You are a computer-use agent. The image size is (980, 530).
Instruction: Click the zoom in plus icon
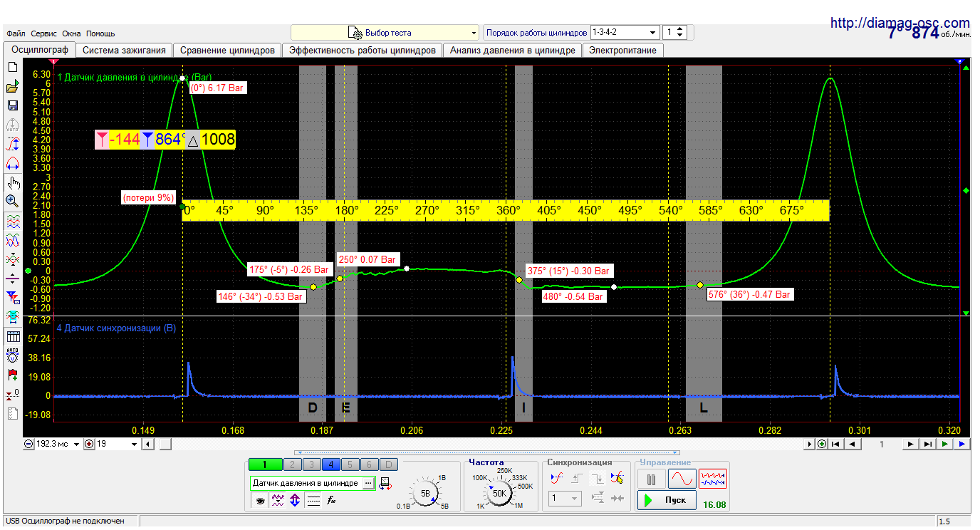89,444
